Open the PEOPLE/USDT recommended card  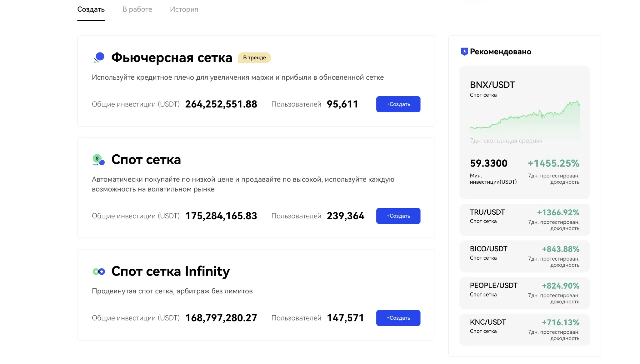click(x=525, y=293)
